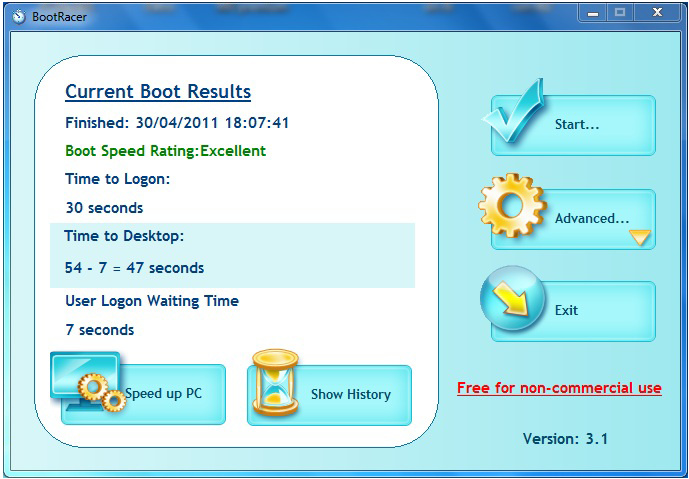Click the Time to Logon: label
The image size is (689, 479).
point(117,179)
